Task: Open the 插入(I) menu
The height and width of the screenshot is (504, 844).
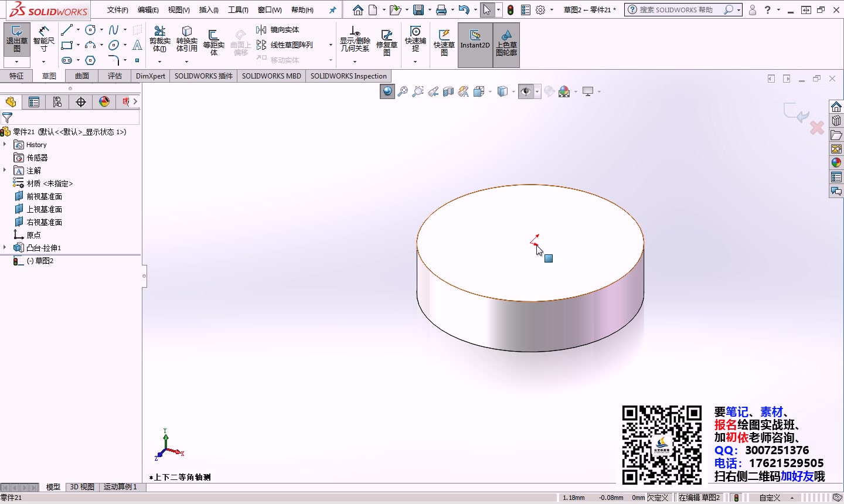Action: point(209,10)
